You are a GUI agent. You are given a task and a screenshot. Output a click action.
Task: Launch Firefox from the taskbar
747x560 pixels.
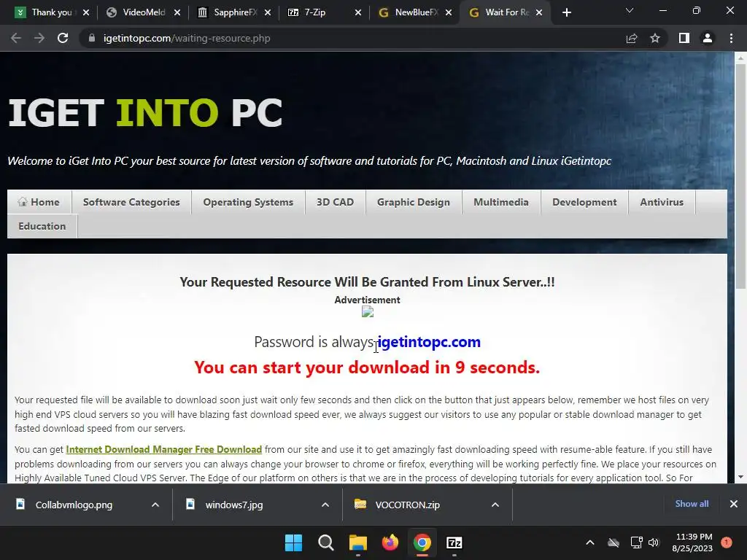(390, 542)
